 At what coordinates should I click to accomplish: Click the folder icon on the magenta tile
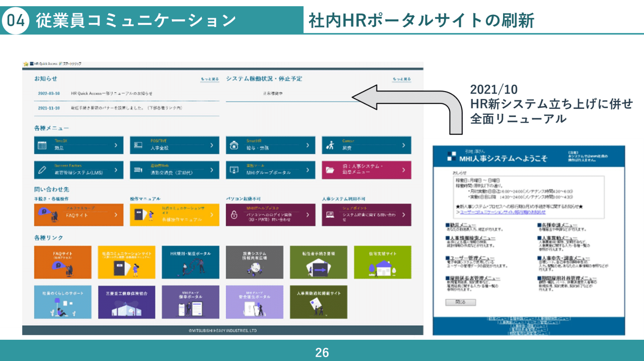[x=330, y=170]
